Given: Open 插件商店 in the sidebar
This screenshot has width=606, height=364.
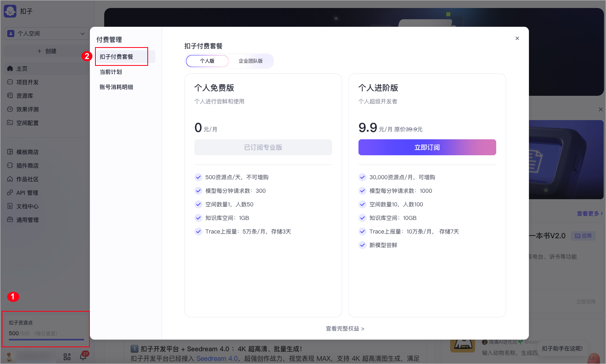Looking at the screenshot, I should point(27,166).
